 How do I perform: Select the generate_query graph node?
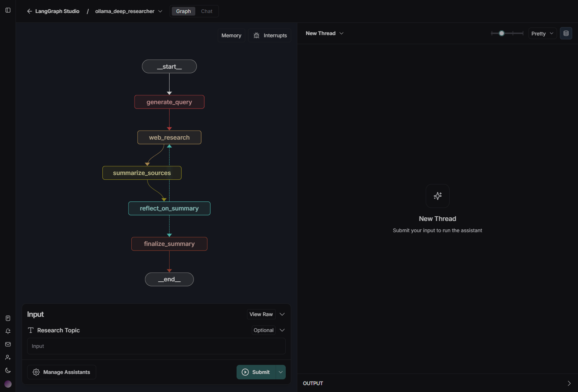click(x=169, y=102)
